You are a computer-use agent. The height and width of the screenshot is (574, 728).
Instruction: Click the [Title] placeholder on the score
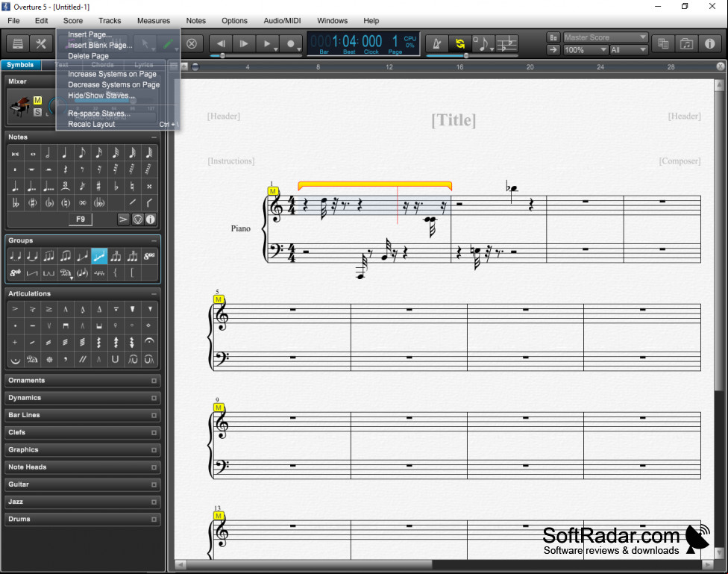[454, 120]
